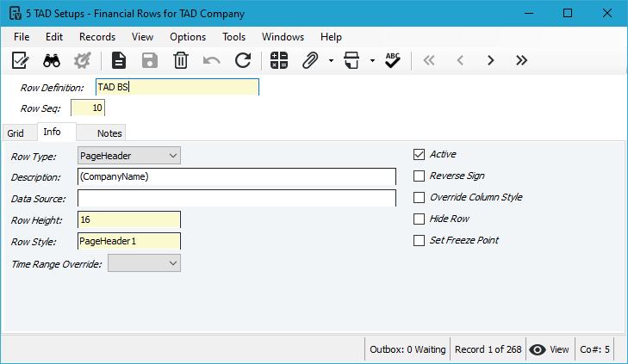Click 'Co#: 5' in status bar
Screen dimensions: 628x364
click(594, 349)
